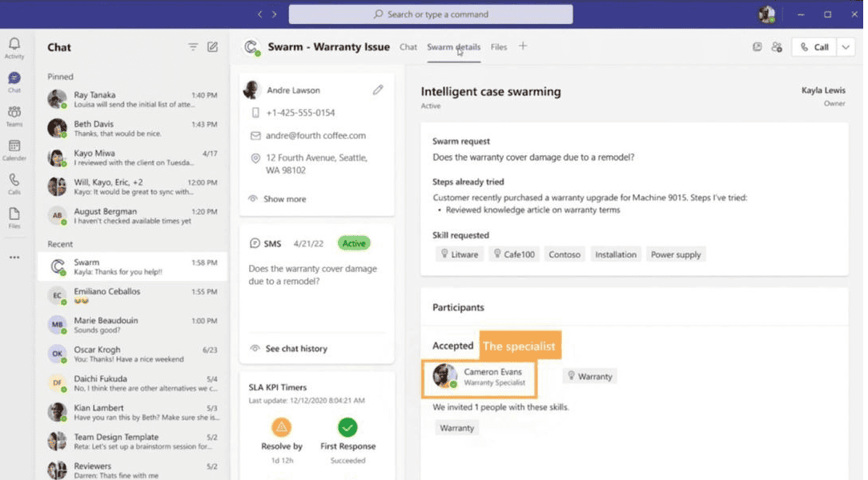Collapse the Pinned chats section

point(60,77)
